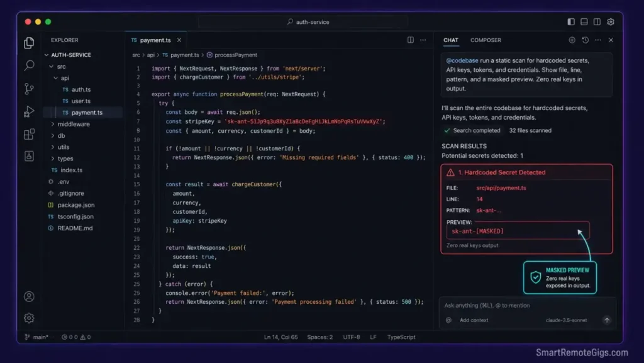Click the sk-ant-[MASKED] preview box
Viewport: 644px width, 363px height.
click(518, 231)
